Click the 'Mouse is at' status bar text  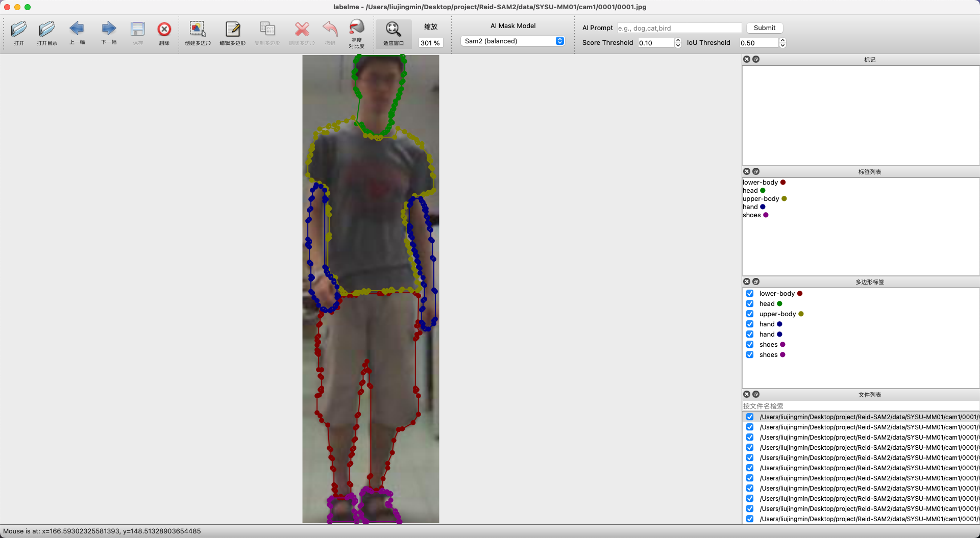click(x=102, y=531)
